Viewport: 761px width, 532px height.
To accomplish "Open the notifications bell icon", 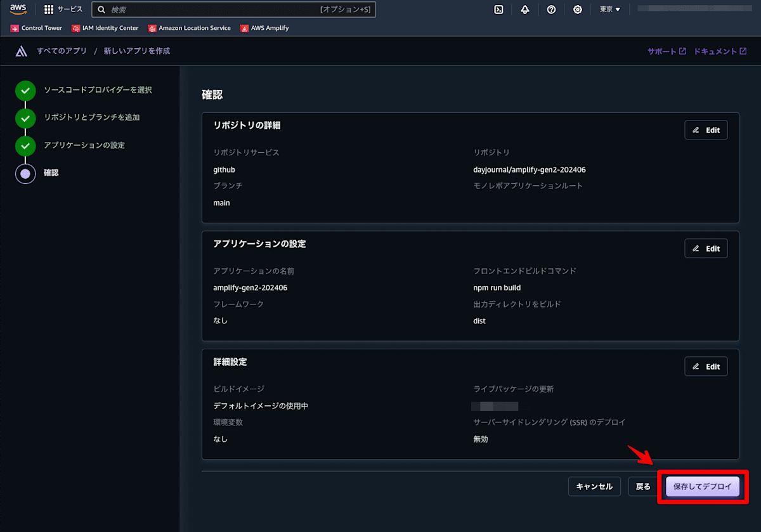I will [525, 10].
